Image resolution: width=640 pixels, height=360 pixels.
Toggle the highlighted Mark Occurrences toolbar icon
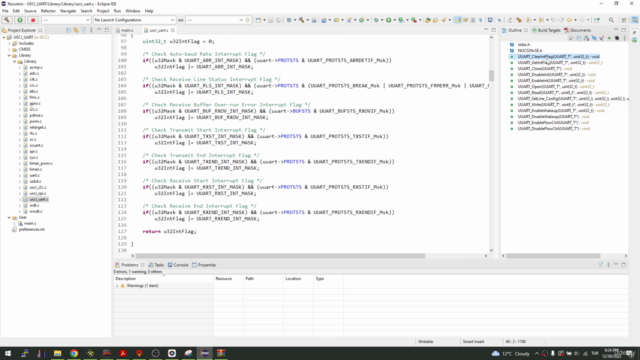pyautogui.click(x=458, y=20)
